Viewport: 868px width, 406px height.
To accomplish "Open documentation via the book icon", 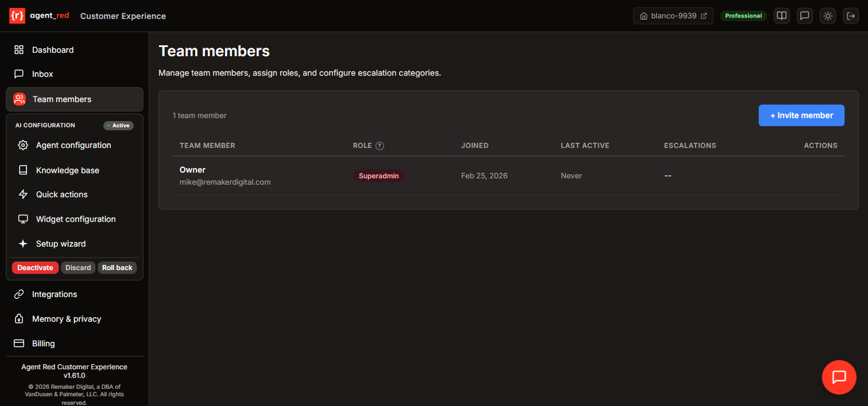I will click(781, 15).
